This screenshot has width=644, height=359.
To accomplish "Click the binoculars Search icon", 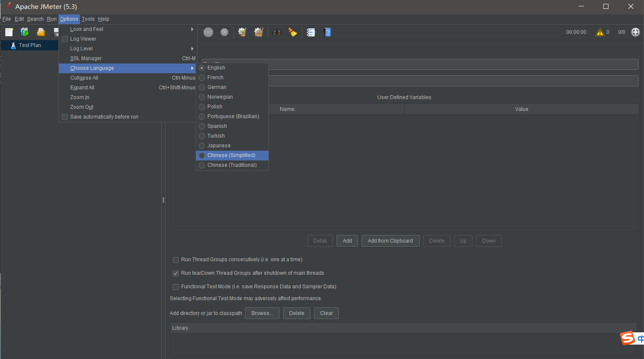I will [277, 32].
